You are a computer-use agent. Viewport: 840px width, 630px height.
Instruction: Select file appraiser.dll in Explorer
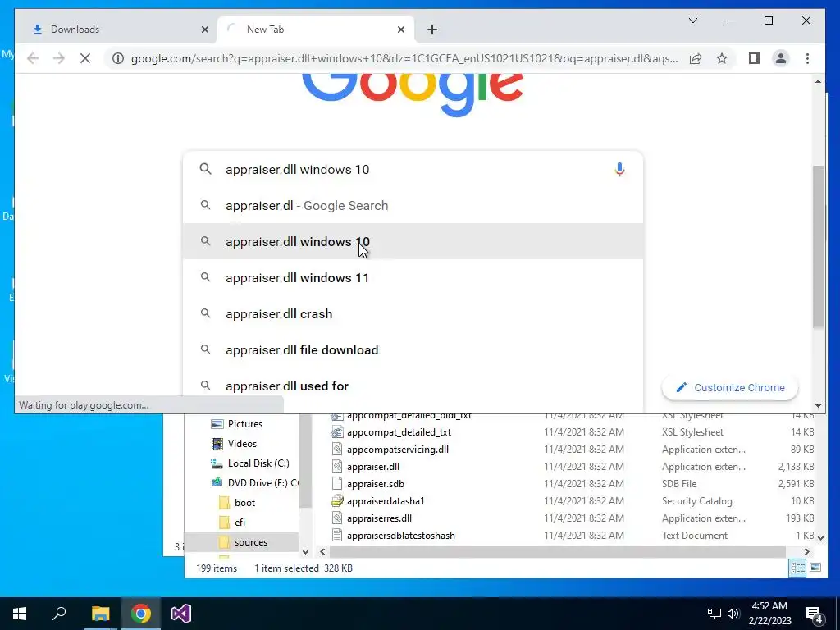(373, 467)
